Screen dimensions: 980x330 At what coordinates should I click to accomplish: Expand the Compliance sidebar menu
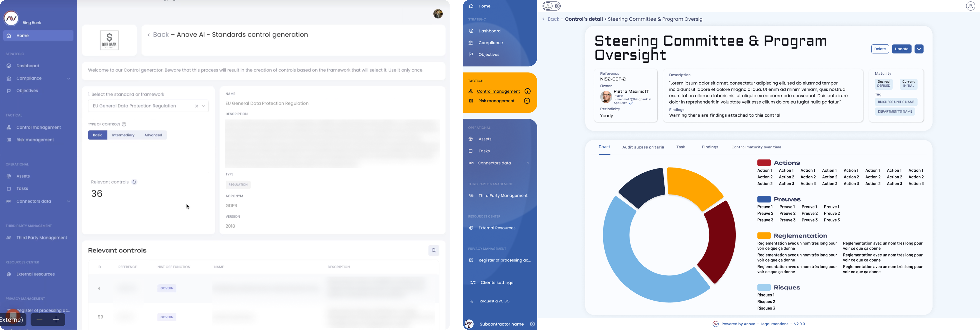[x=69, y=78]
